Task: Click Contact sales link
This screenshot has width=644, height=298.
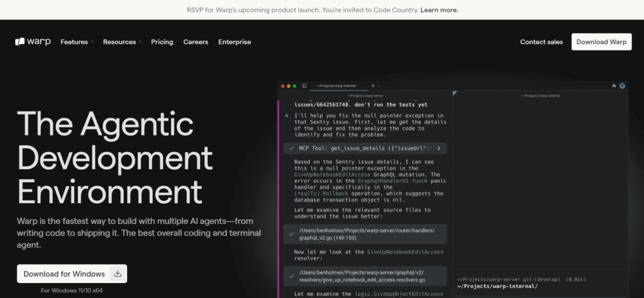Action: [x=541, y=42]
